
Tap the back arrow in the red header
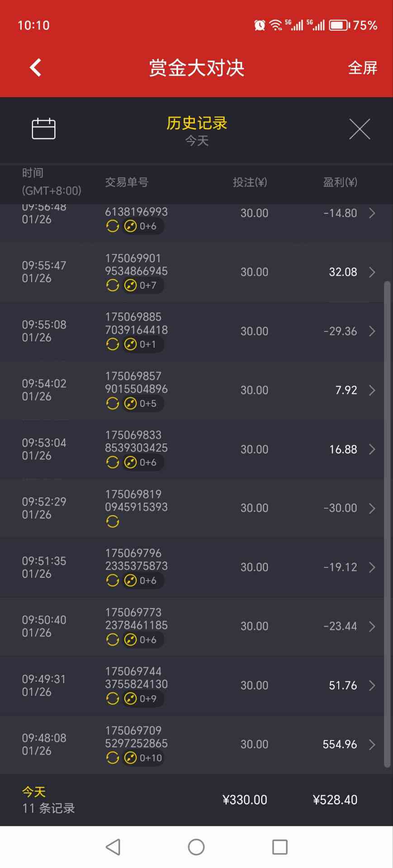[35, 68]
